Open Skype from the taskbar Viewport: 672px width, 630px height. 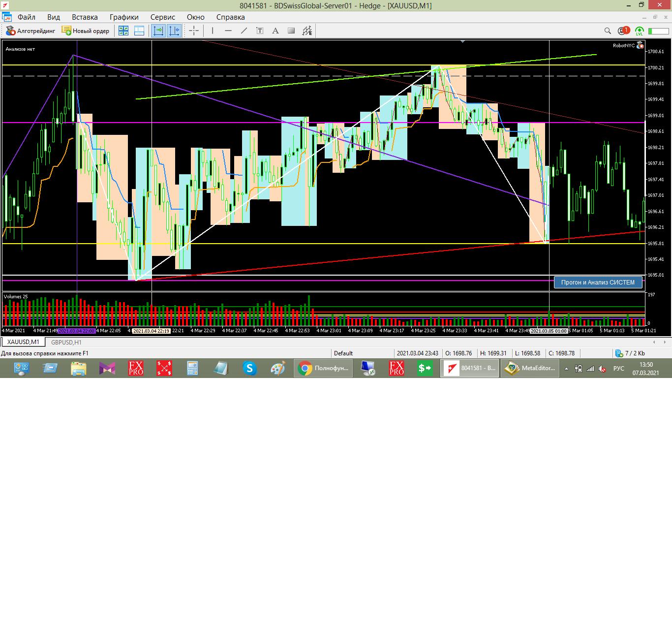(x=249, y=368)
